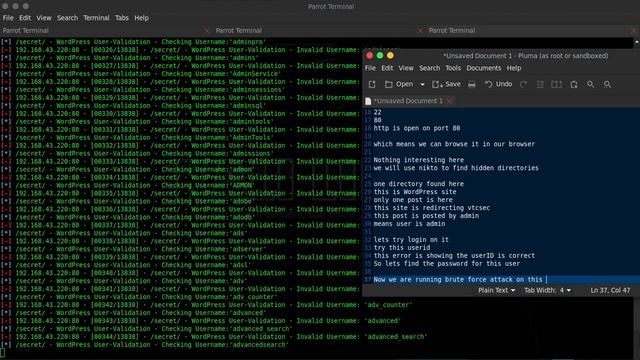Click terminal line with invalid username 'advanced_search'

coord(214,337)
